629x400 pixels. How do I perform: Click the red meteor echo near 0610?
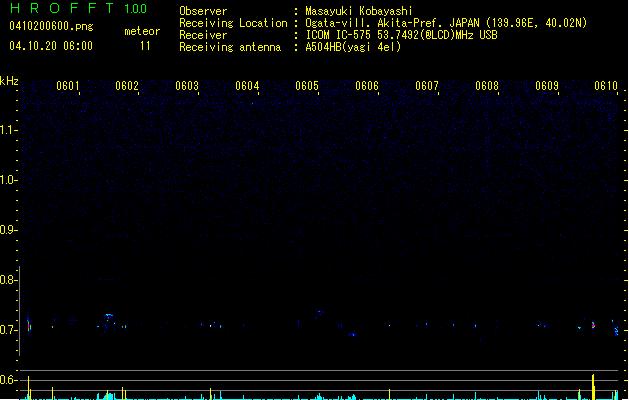593,325
